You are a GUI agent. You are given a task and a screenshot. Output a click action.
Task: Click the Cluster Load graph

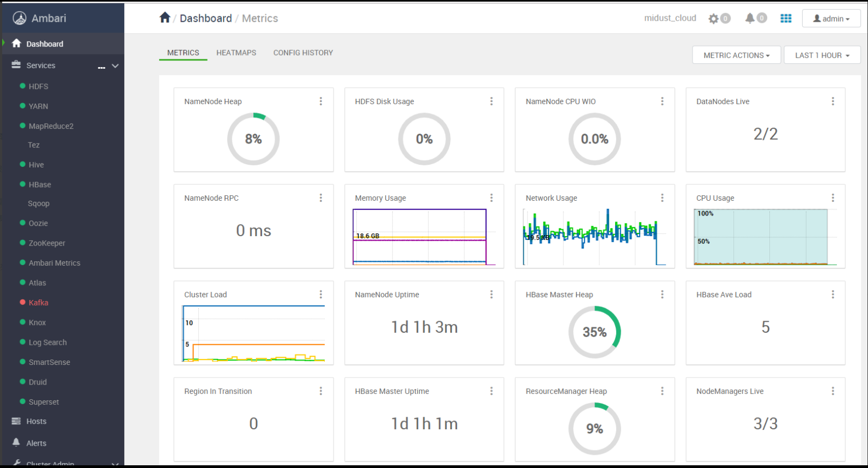pyautogui.click(x=253, y=333)
